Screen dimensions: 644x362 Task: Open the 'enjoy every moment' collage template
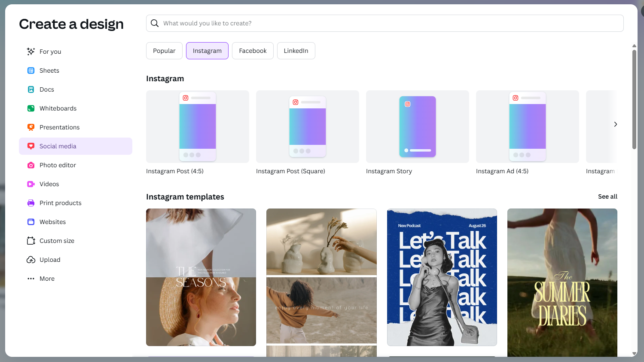[x=321, y=282]
